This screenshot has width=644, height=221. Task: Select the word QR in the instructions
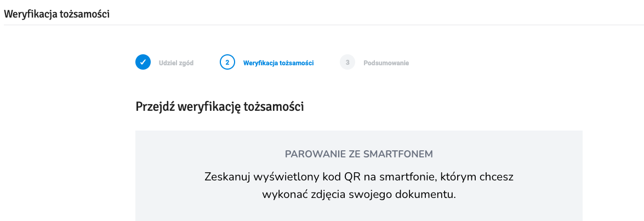[353, 177]
